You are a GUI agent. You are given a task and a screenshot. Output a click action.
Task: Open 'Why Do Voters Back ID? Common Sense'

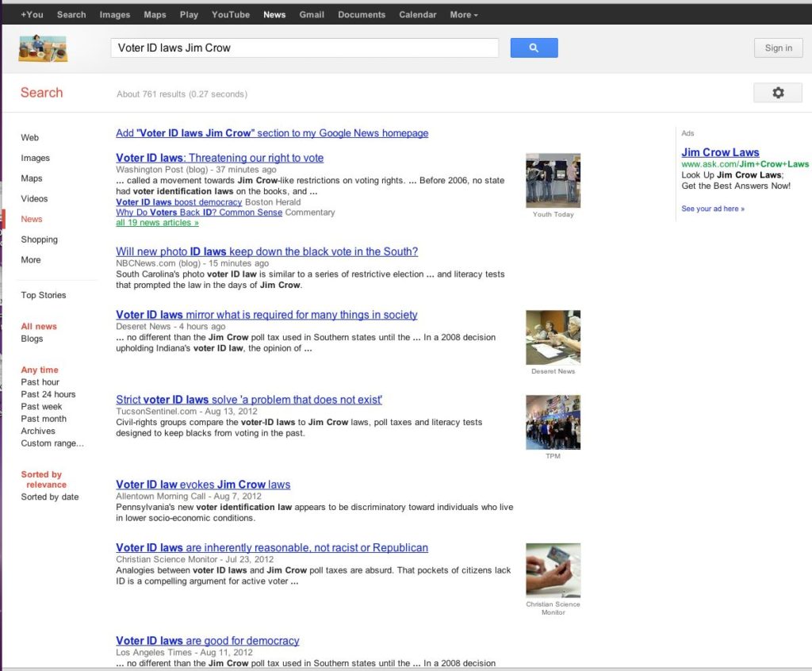click(199, 213)
